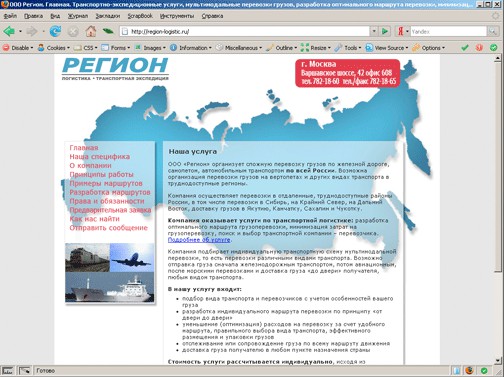Open the Information dropdown menu
504x377 pixels.
click(191, 48)
